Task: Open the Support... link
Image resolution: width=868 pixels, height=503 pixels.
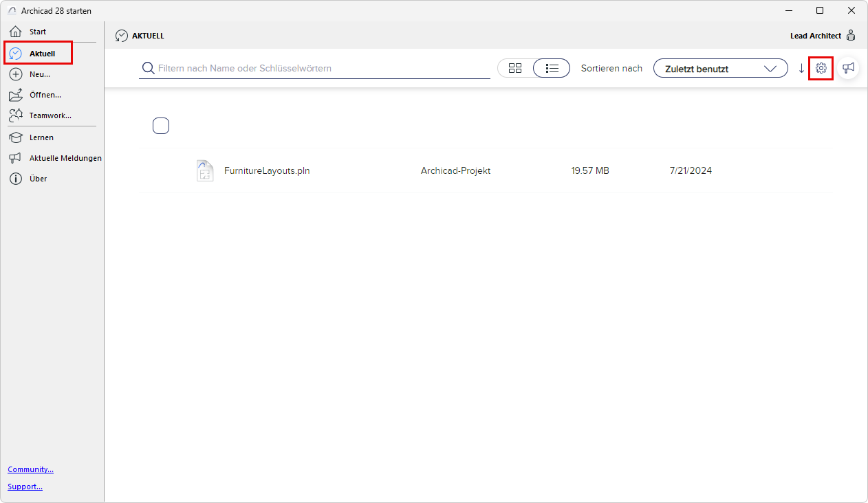Action: 25,487
